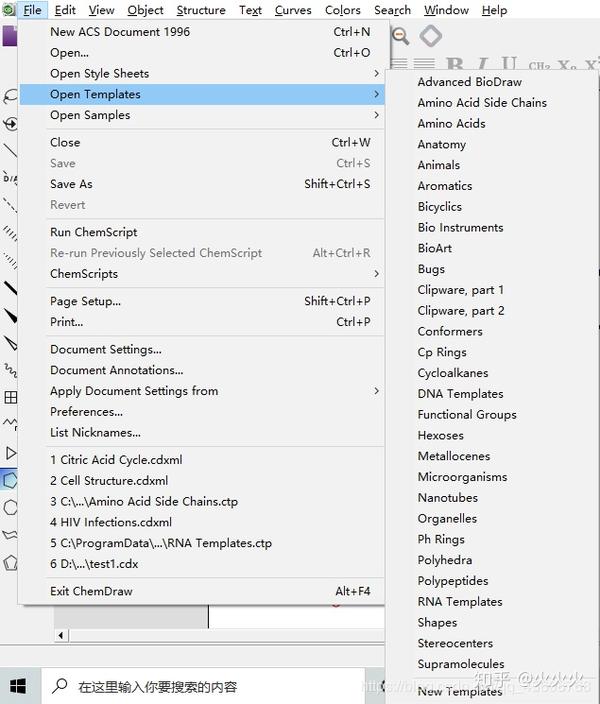This screenshot has height=704, width=600.
Task: Open the RNA Templates entry
Action: pyautogui.click(x=492, y=602)
